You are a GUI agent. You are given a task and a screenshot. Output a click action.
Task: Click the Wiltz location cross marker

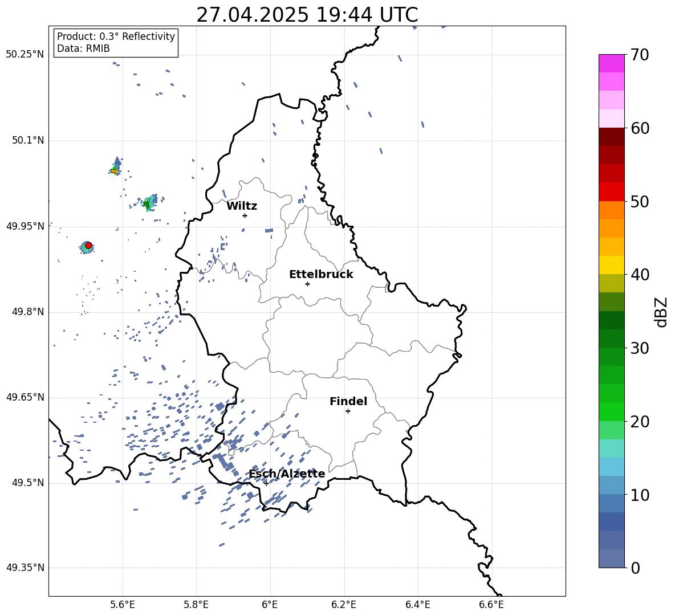click(245, 215)
